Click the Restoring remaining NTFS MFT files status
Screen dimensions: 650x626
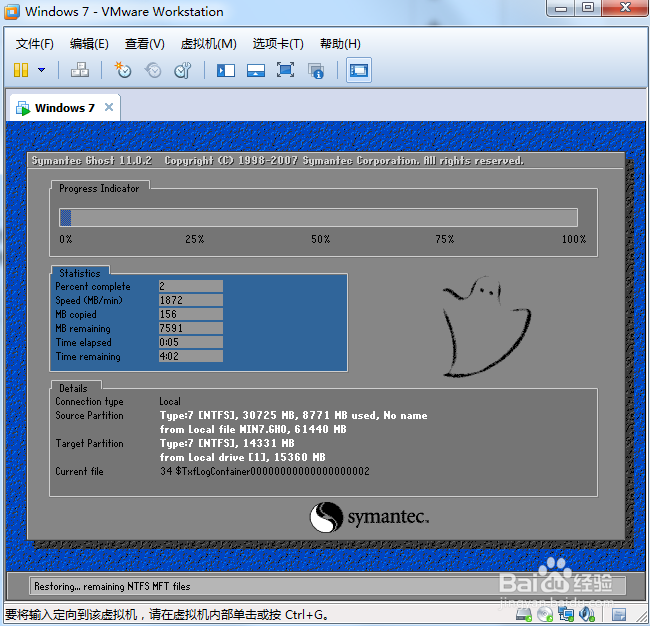pos(112,587)
